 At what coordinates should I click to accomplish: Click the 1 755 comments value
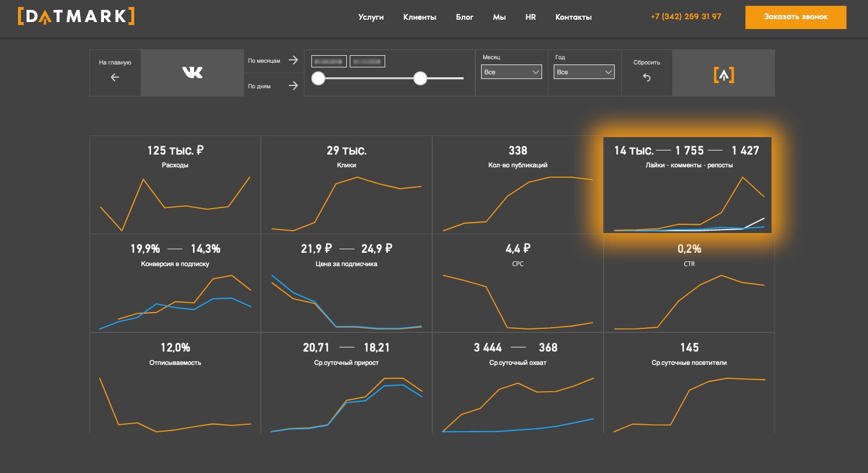coord(689,150)
